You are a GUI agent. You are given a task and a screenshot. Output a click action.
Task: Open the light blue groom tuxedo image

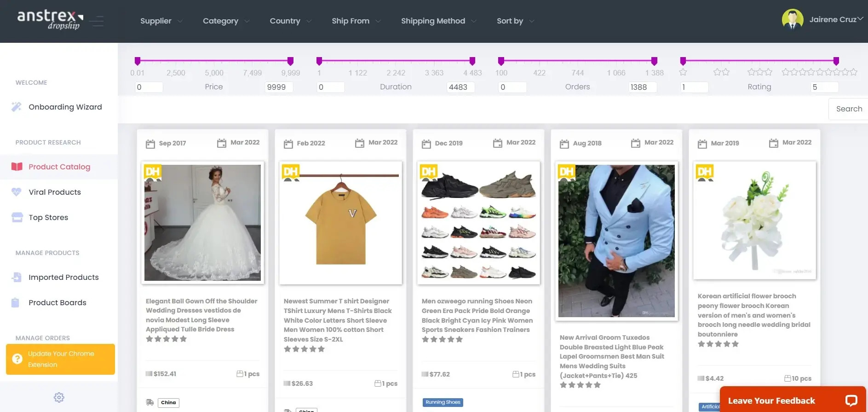click(616, 241)
